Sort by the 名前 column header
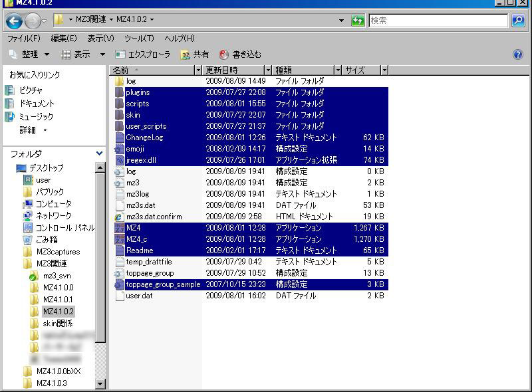This screenshot has height=392, width=532. 153,70
